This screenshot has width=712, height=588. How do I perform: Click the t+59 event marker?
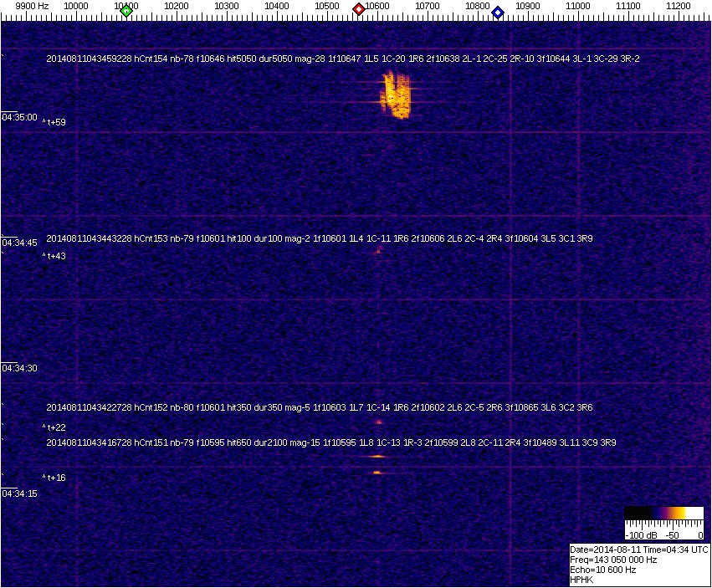click(55, 122)
